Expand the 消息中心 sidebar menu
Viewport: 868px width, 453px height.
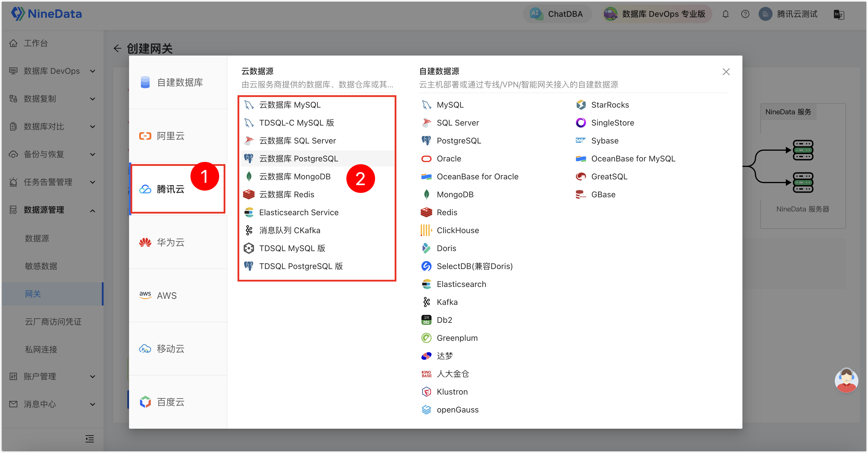tap(52, 404)
